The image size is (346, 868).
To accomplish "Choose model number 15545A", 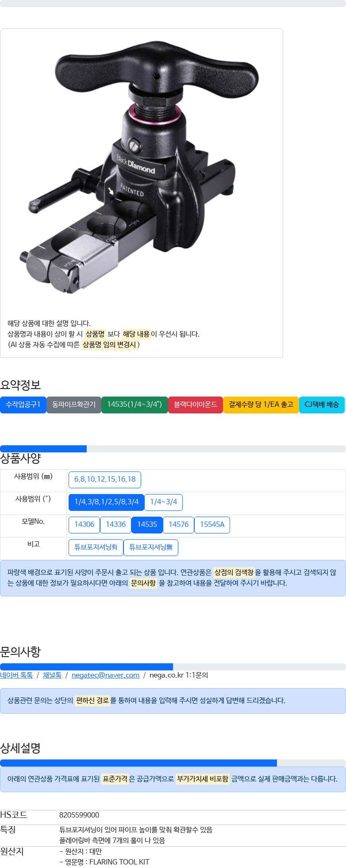I will 212,525.
